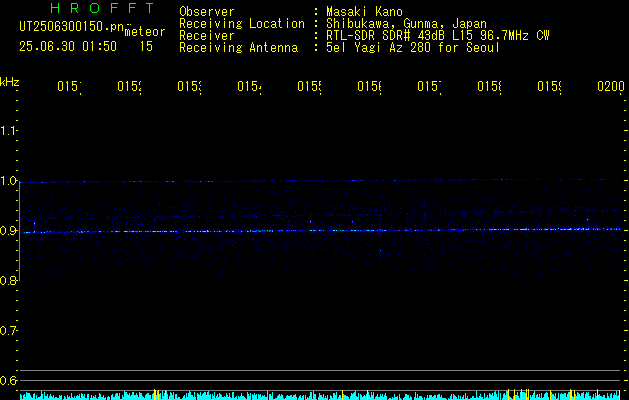Select the filename UT2506300150 label
This screenshot has width=629, height=400.
click(x=72, y=27)
